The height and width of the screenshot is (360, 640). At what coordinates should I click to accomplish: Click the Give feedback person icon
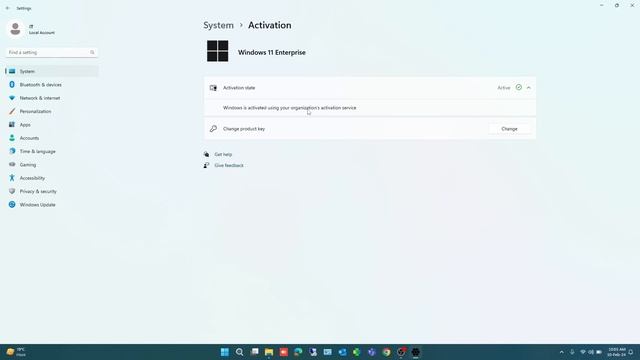206,165
